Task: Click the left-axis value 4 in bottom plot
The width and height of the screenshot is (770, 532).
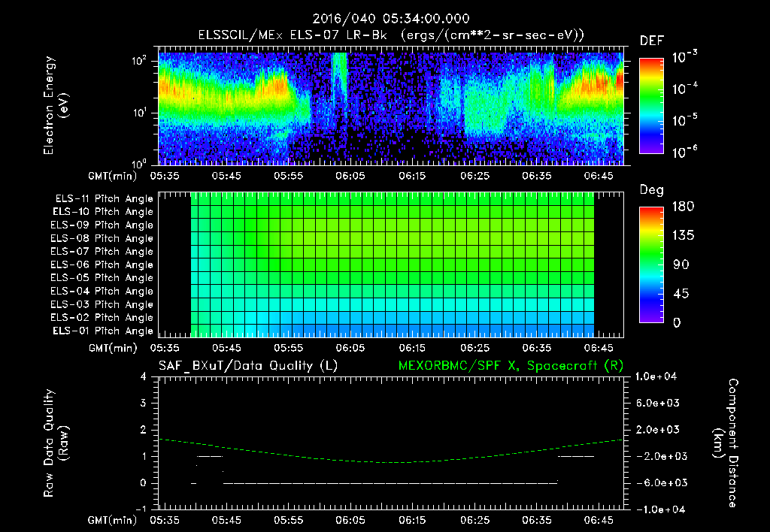Action: (144, 376)
